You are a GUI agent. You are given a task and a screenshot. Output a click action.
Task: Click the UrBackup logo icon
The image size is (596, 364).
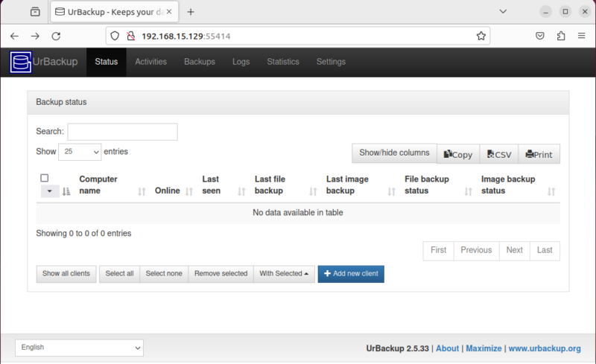[x=21, y=62]
